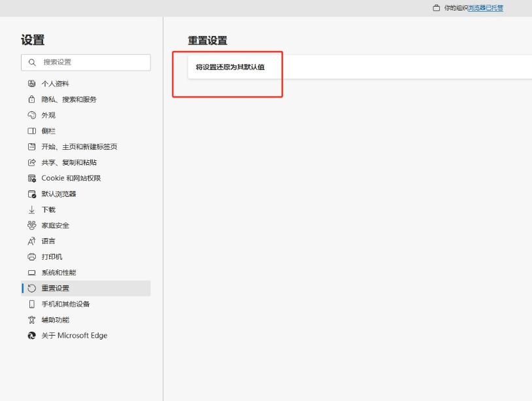The width and height of the screenshot is (532, 401).
Task: Click the 家庭安全 family icon
Action: [x=31, y=226]
